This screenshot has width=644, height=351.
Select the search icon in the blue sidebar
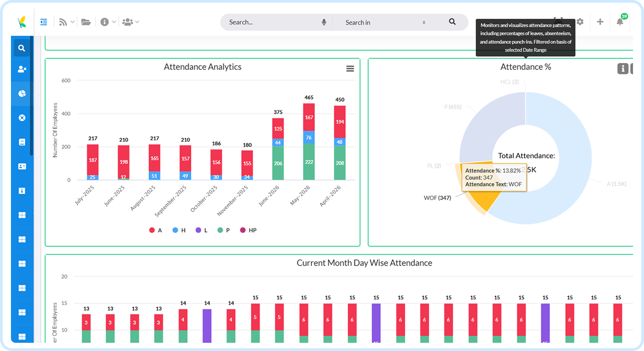click(21, 48)
